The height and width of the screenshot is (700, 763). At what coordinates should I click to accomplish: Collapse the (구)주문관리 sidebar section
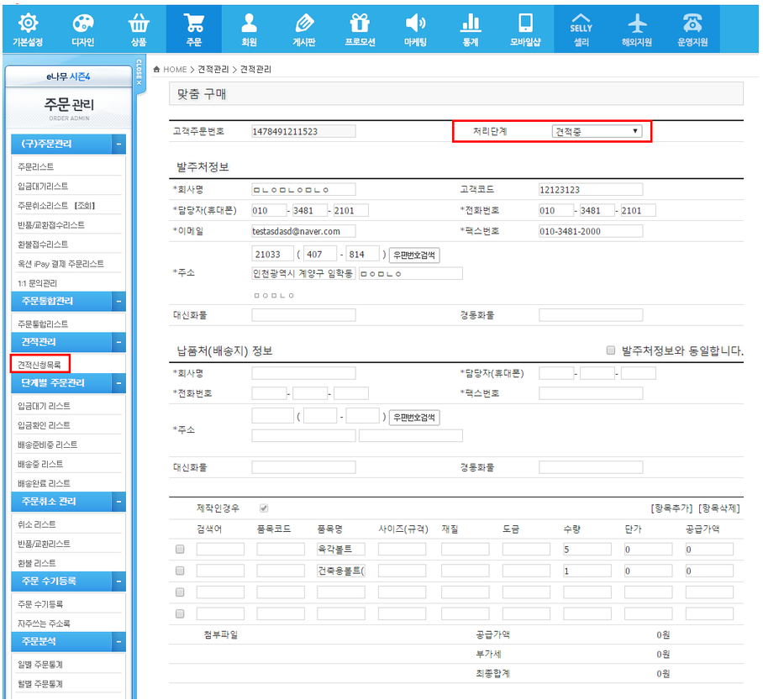click(x=118, y=145)
